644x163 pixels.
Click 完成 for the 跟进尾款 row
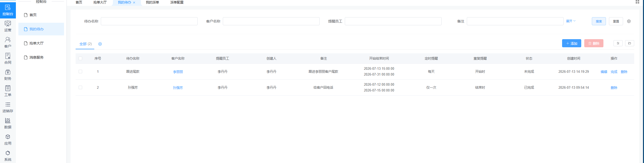(x=614, y=72)
